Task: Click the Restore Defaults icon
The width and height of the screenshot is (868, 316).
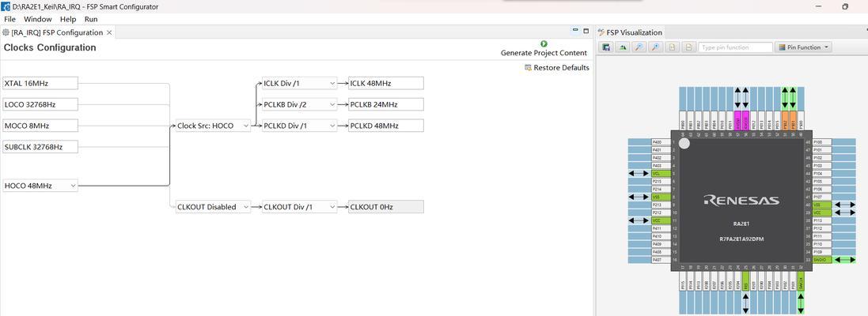Action: pos(528,67)
